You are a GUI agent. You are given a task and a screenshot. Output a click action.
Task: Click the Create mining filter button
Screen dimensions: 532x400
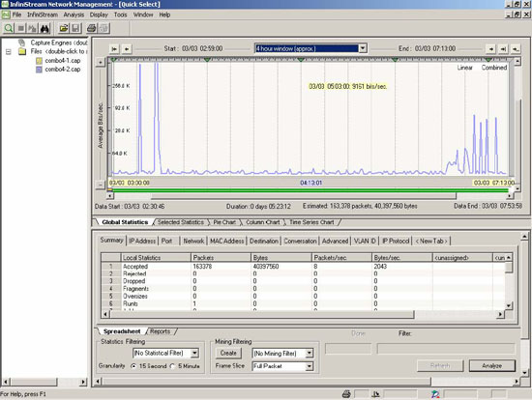pyautogui.click(x=228, y=353)
